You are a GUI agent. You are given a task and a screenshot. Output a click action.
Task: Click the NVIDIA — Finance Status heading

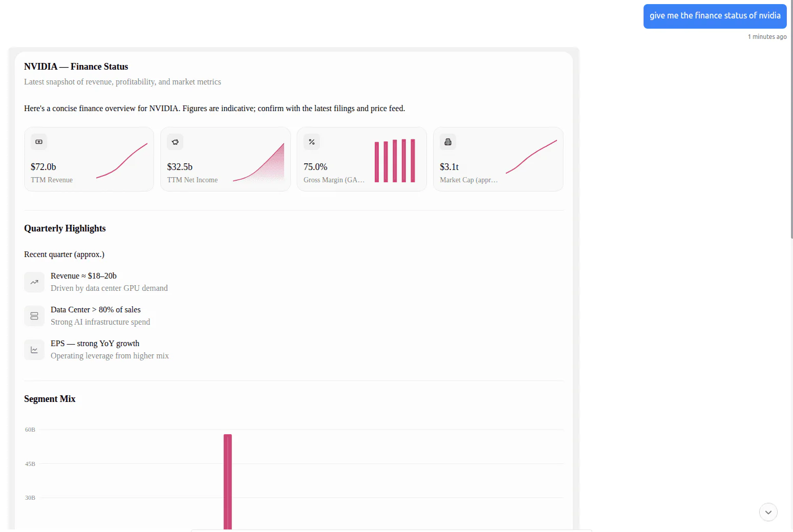75,66
